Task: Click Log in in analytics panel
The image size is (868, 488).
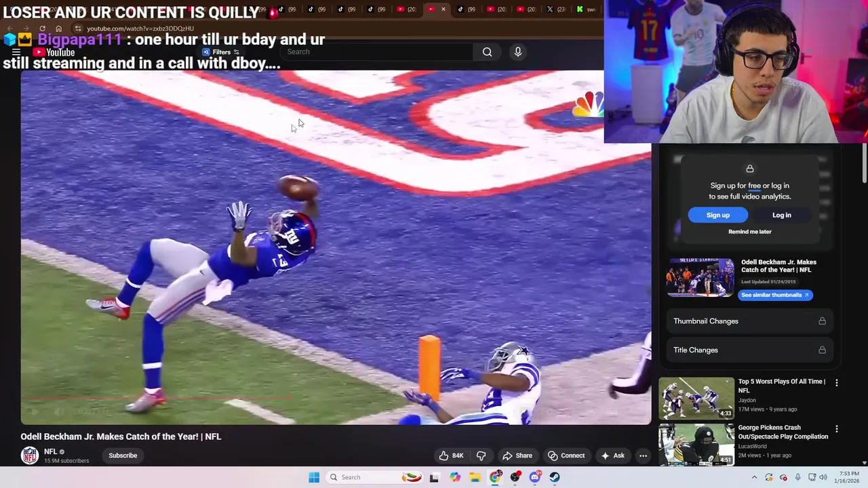Action: coord(781,215)
